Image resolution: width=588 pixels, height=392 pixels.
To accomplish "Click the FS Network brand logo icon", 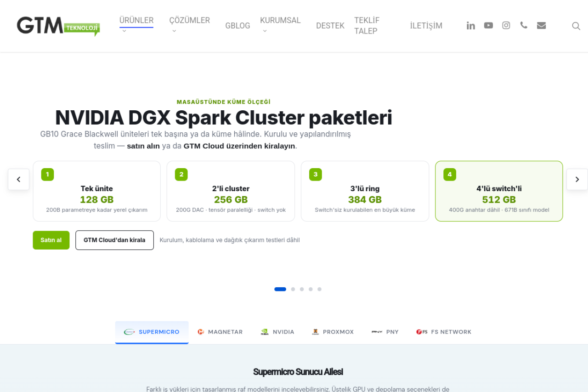I will (422, 332).
